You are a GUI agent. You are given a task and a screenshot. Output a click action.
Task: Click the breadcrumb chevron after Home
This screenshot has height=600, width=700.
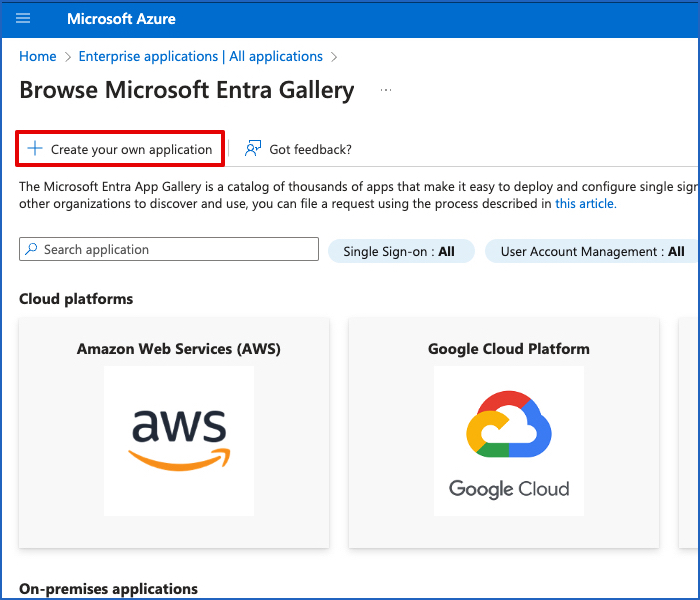pos(68,57)
